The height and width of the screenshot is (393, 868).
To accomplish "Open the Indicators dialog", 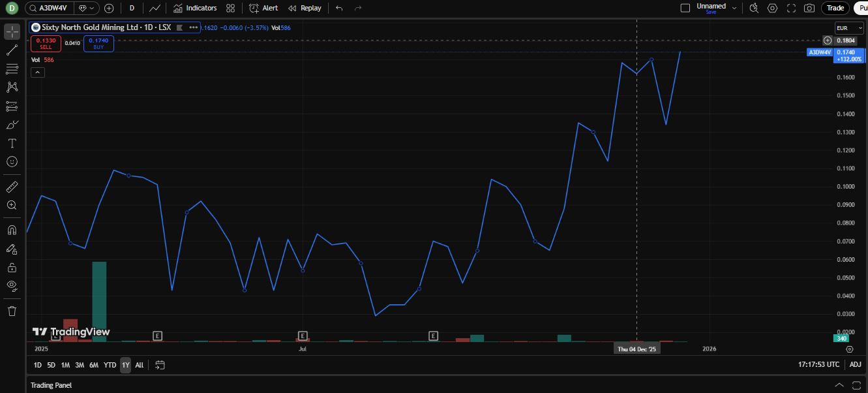I will [195, 8].
